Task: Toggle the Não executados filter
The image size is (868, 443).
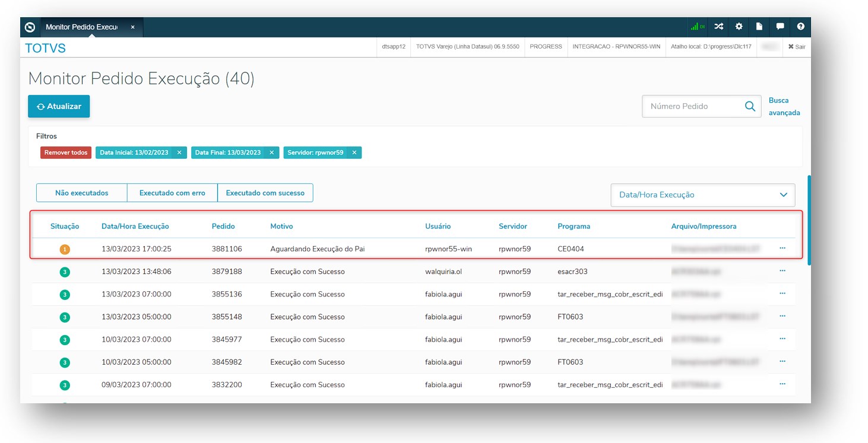Action: [81, 193]
